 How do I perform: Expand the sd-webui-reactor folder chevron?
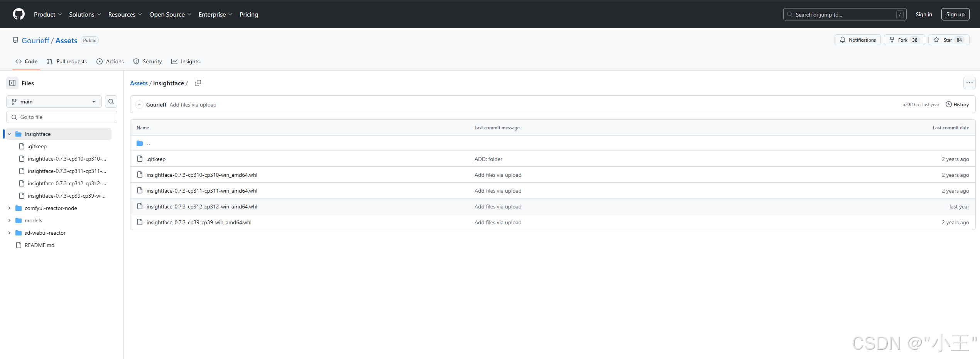(9, 233)
